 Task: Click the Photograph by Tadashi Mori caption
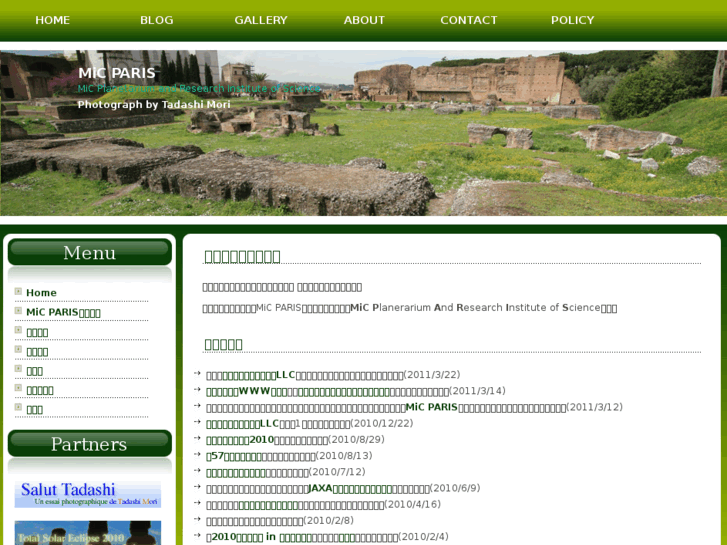[x=154, y=104]
